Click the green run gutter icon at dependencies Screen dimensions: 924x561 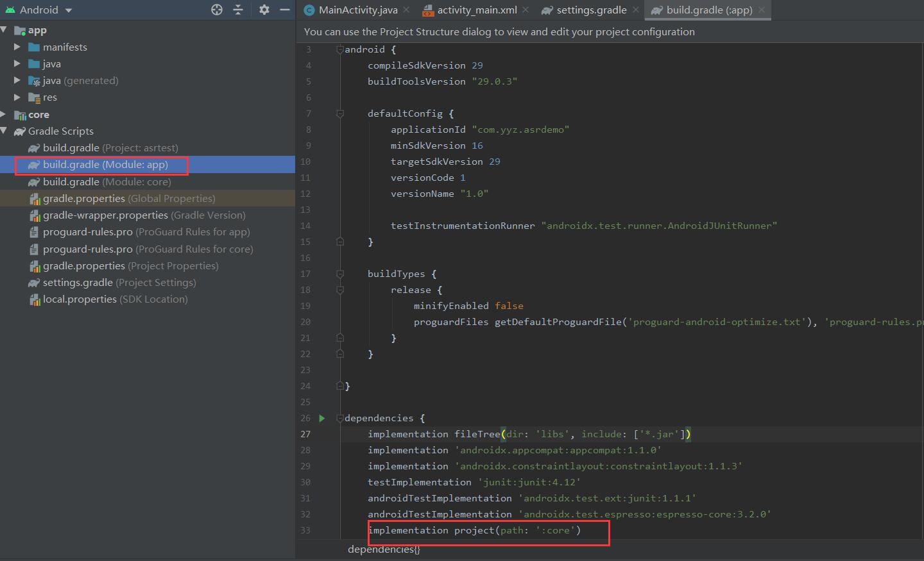pyautogui.click(x=322, y=418)
